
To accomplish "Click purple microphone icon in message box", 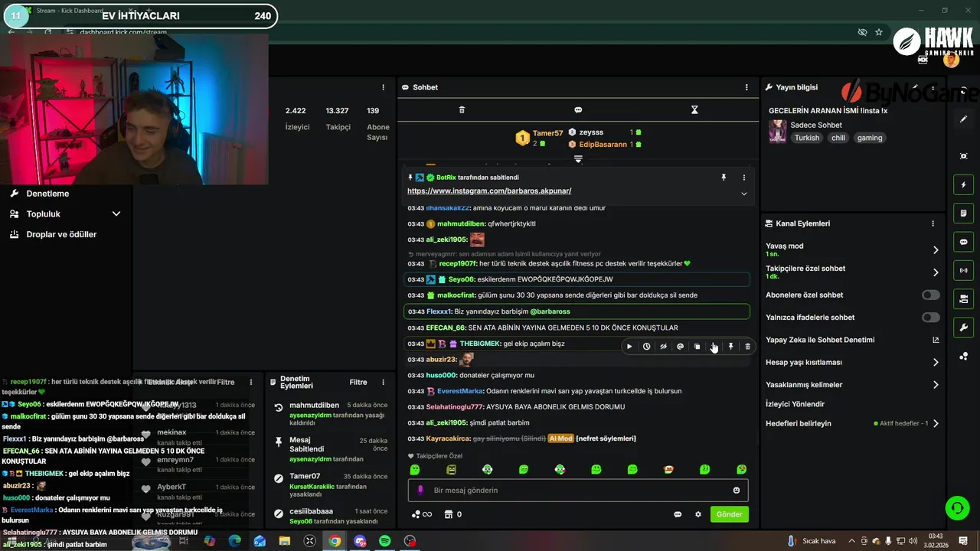I will (x=420, y=491).
